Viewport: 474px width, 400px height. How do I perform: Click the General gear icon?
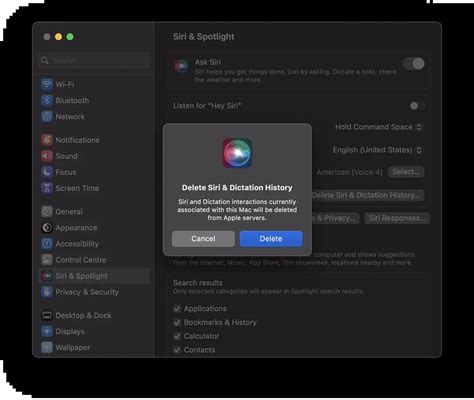[x=47, y=212]
